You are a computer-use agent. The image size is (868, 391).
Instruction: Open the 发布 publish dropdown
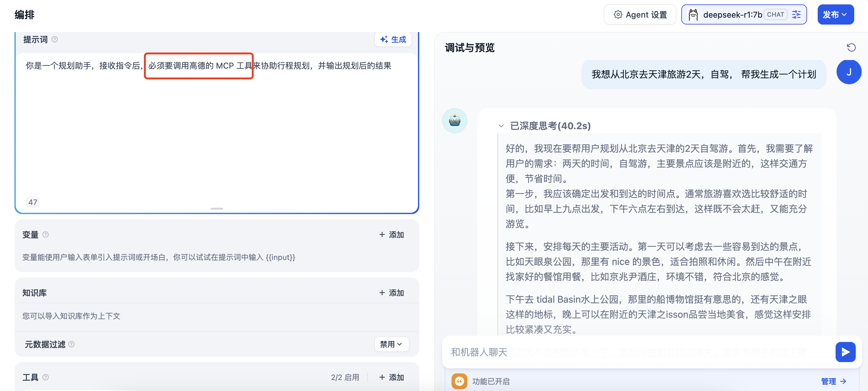(x=835, y=14)
